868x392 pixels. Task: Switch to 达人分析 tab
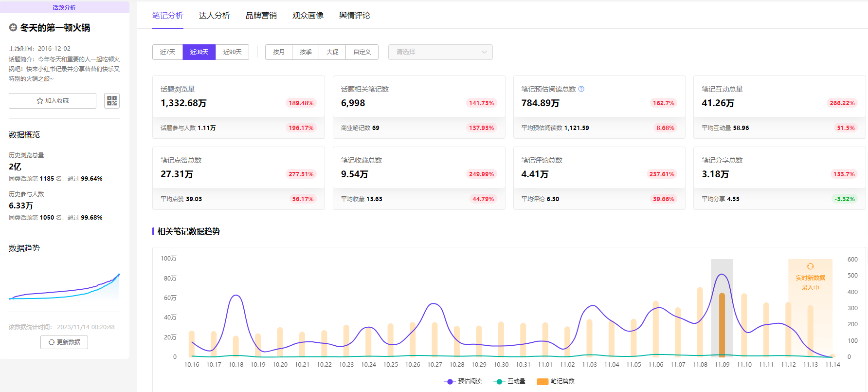tap(215, 16)
